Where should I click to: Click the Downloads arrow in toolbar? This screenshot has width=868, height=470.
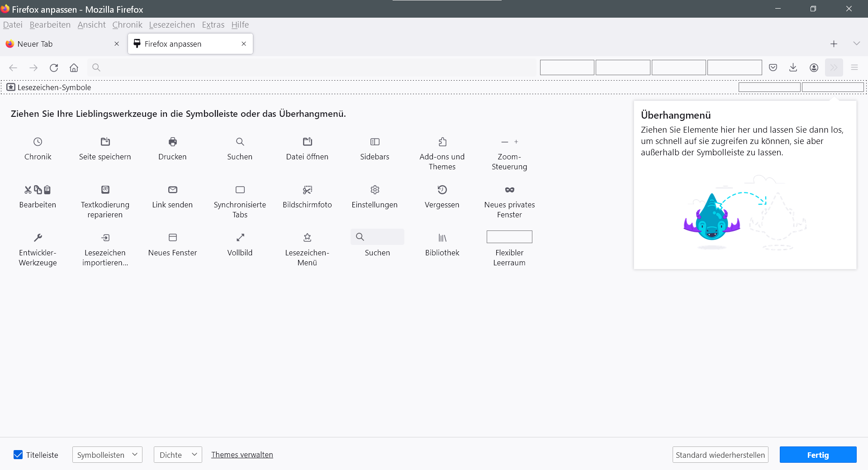pyautogui.click(x=793, y=67)
